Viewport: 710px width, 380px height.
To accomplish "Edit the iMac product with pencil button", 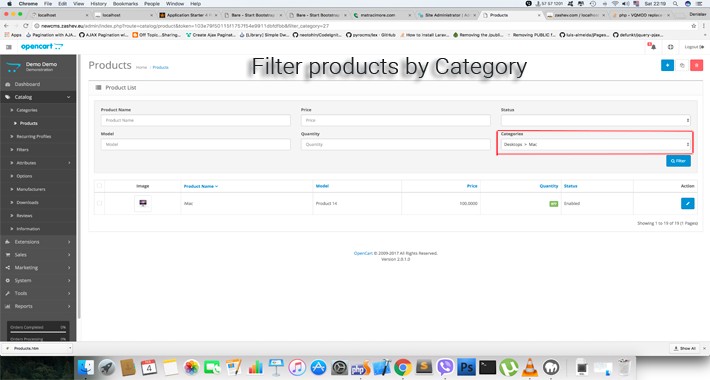I will pos(687,203).
